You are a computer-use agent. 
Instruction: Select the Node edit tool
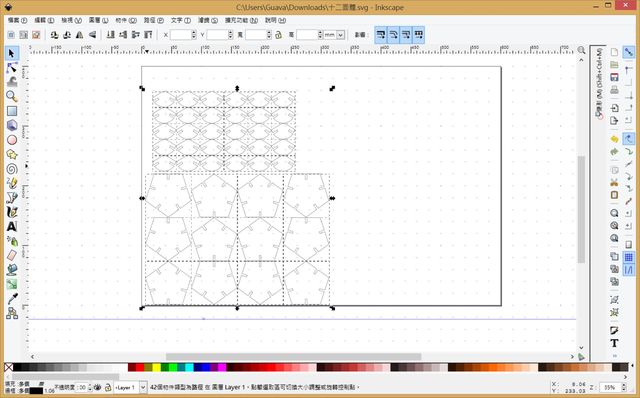tap(12, 68)
